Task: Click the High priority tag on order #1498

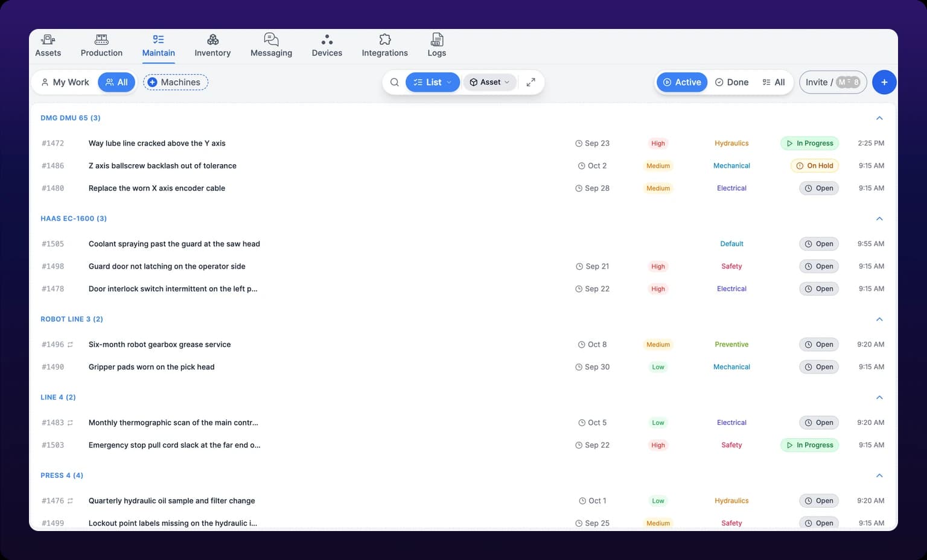Action: tap(658, 266)
